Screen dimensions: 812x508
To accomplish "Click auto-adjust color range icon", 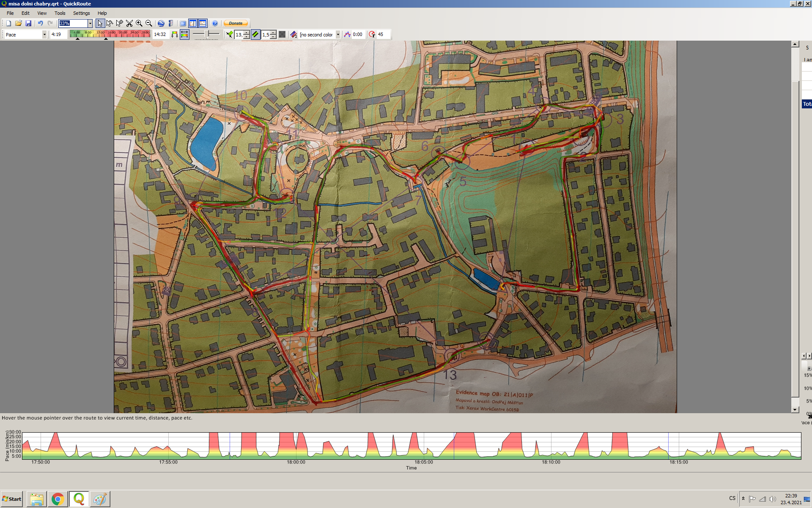I will tap(175, 35).
